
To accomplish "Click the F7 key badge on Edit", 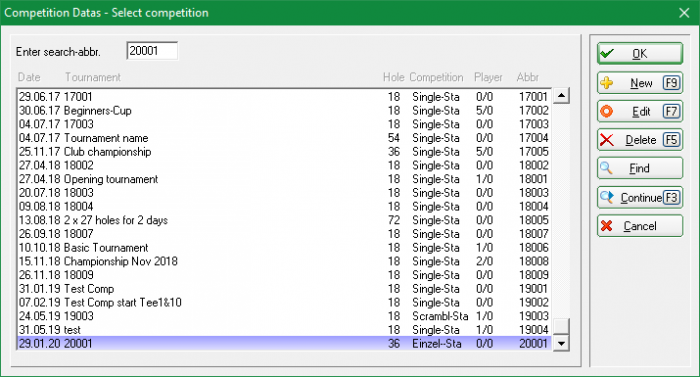I will tap(671, 111).
